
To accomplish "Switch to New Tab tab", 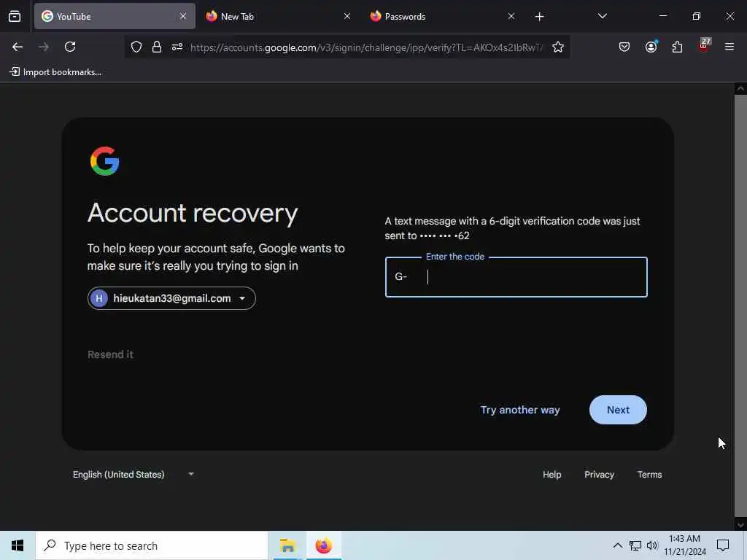I will [x=277, y=17].
